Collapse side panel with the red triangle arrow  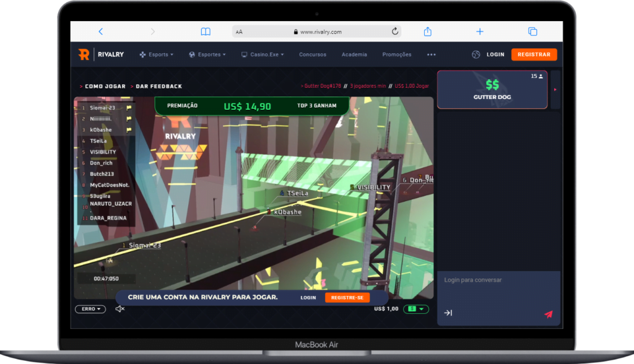[x=555, y=89]
